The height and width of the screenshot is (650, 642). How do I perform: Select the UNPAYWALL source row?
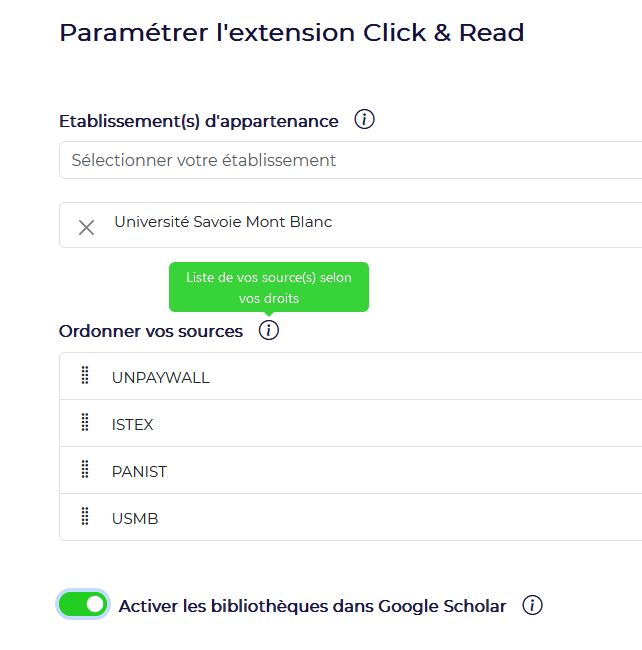pyautogui.click(x=351, y=376)
